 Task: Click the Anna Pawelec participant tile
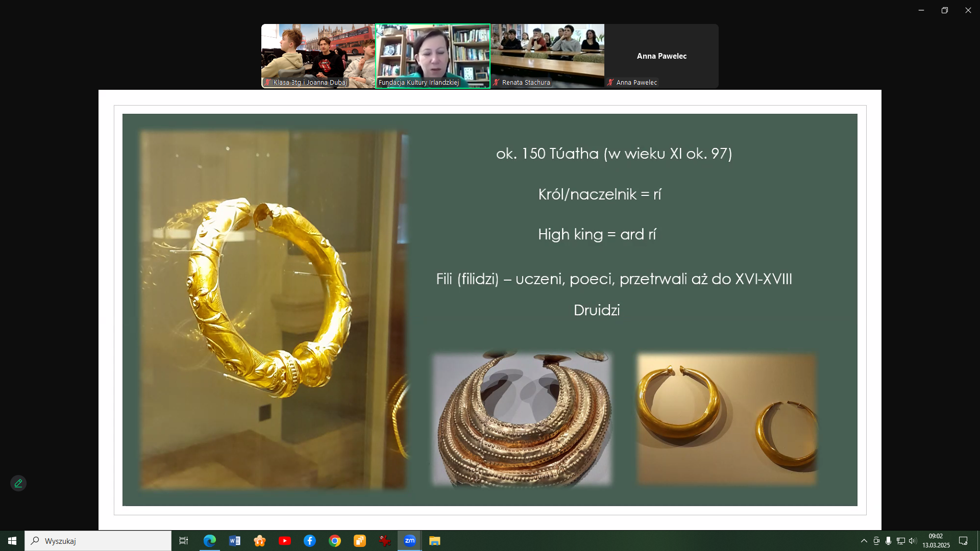(661, 56)
